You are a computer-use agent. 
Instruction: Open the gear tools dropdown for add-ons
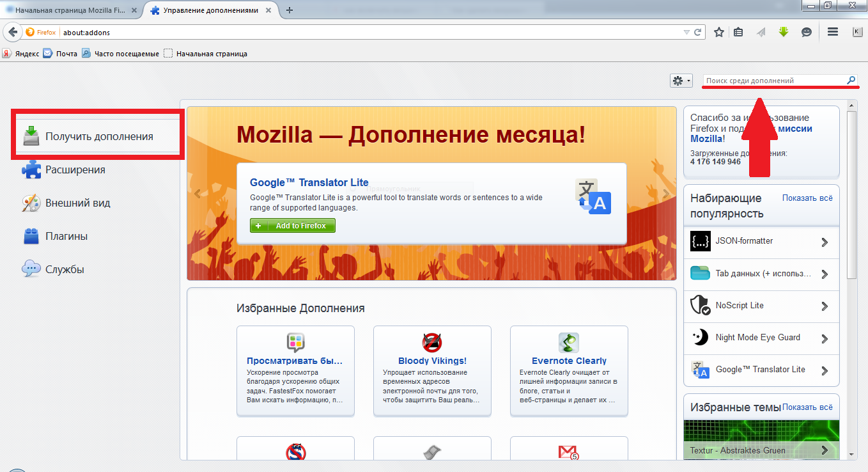[x=681, y=81]
